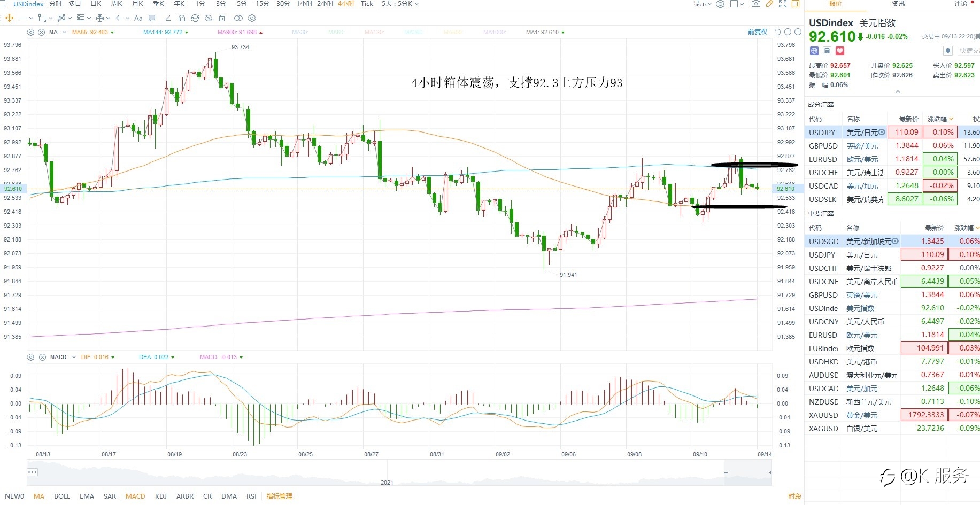Switch to the 日K timeframe
The width and height of the screenshot is (980, 505).
(x=96, y=4)
